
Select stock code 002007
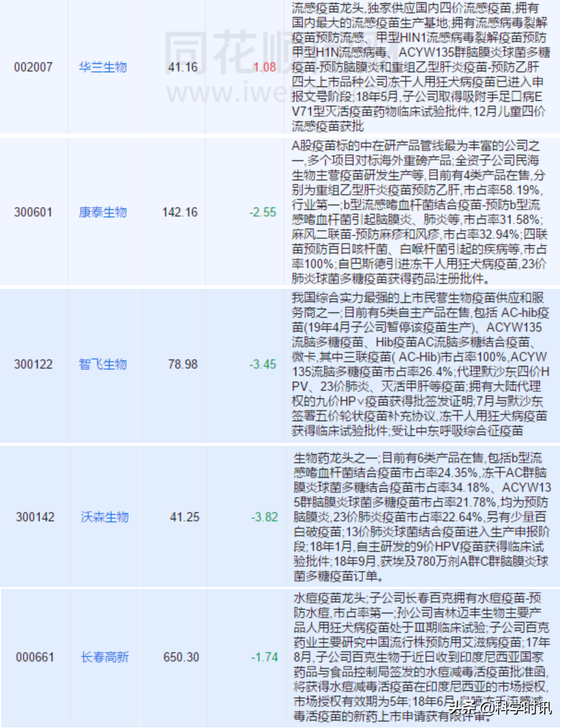[x=34, y=68]
